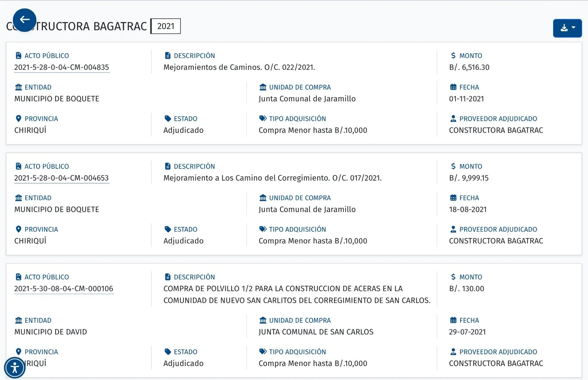Click dollar Monto icon above B/. 6,516.30
Image resolution: width=588 pixels, height=380 pixels.
[453, 55]
